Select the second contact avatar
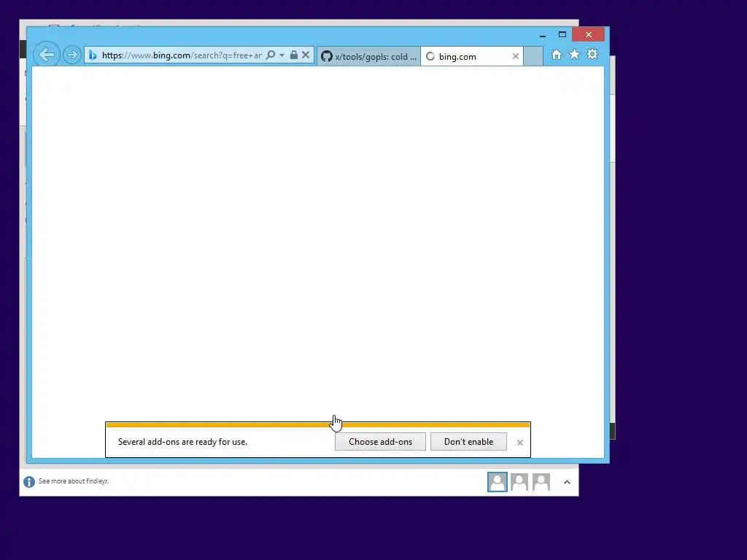Viewport: 747px width, 560px height. point(519,482)
